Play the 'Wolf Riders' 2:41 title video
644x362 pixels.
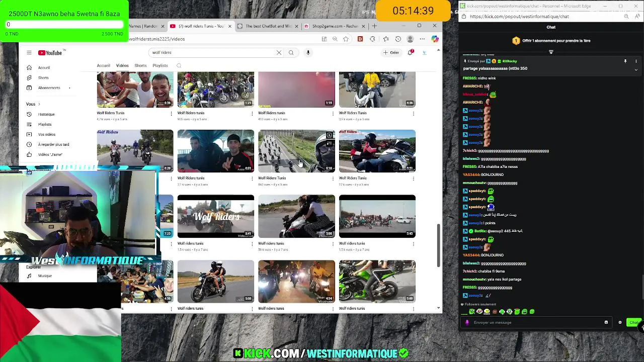pos(216,216)
